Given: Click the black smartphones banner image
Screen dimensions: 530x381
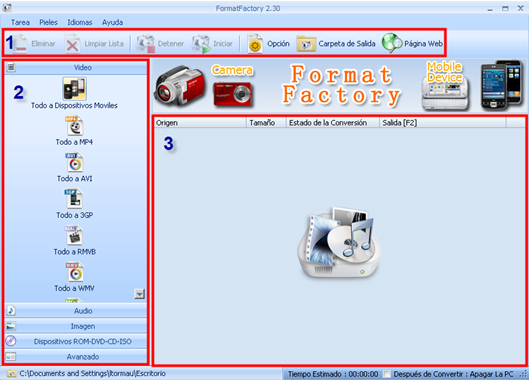Looking at the screenshot, I should [502, 85].
